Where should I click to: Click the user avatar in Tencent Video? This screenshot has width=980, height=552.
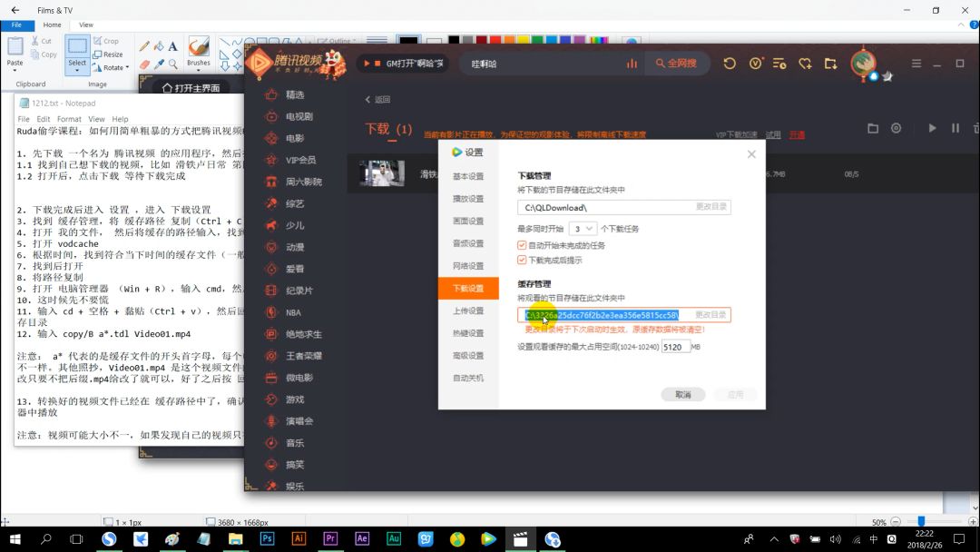[x=863, y=63]
